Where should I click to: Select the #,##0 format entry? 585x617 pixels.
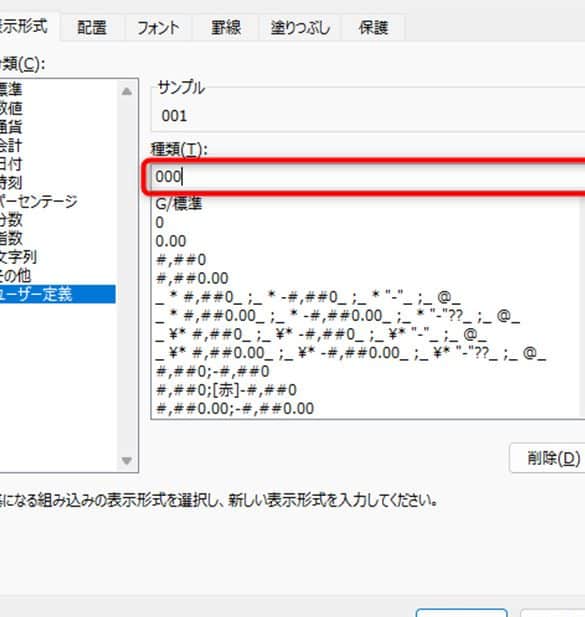click(x=181, y=260)
